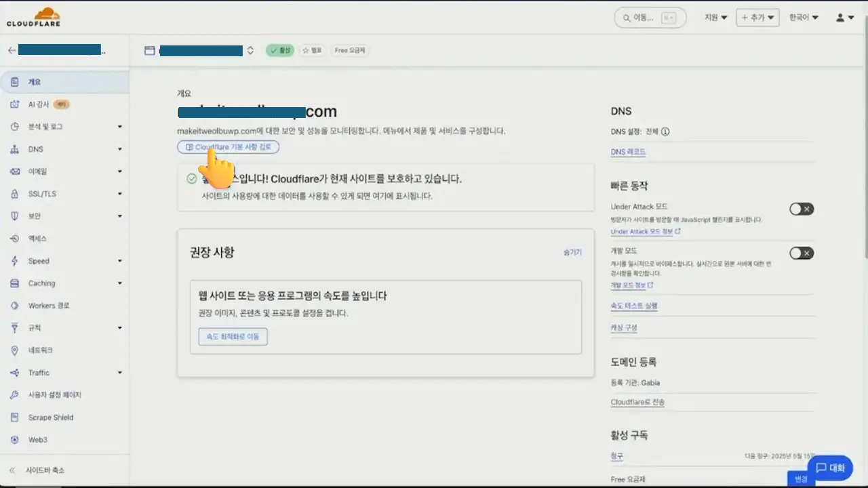Image resolution: width=868 pixels, height=488 pixels.
Task: Click the back arrow beside account name
Action: click(x=12, y=50)
